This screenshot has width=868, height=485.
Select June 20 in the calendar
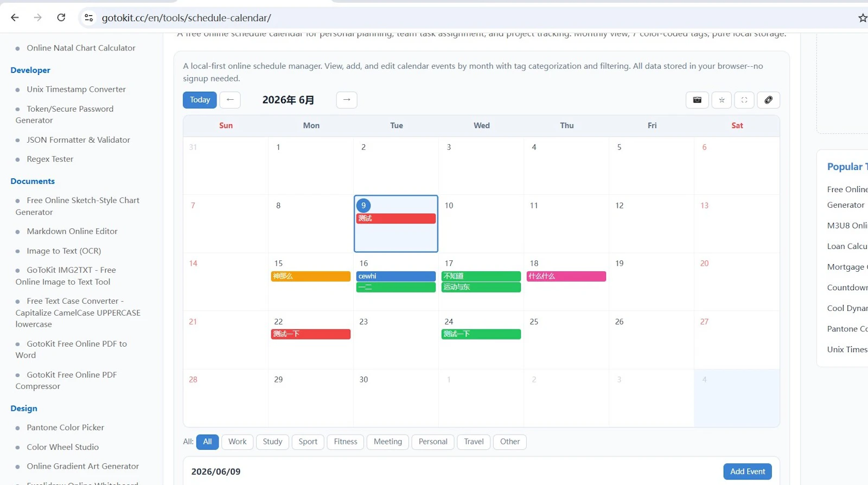(737, 282)
